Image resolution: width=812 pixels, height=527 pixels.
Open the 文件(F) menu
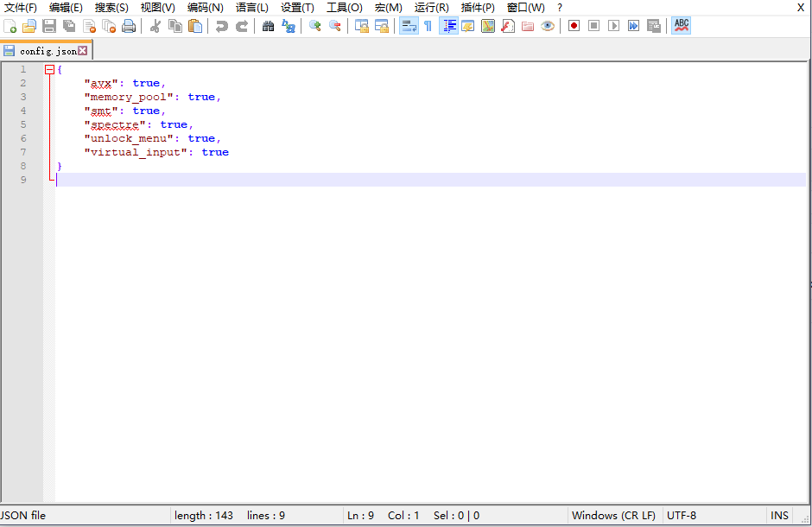21,8
